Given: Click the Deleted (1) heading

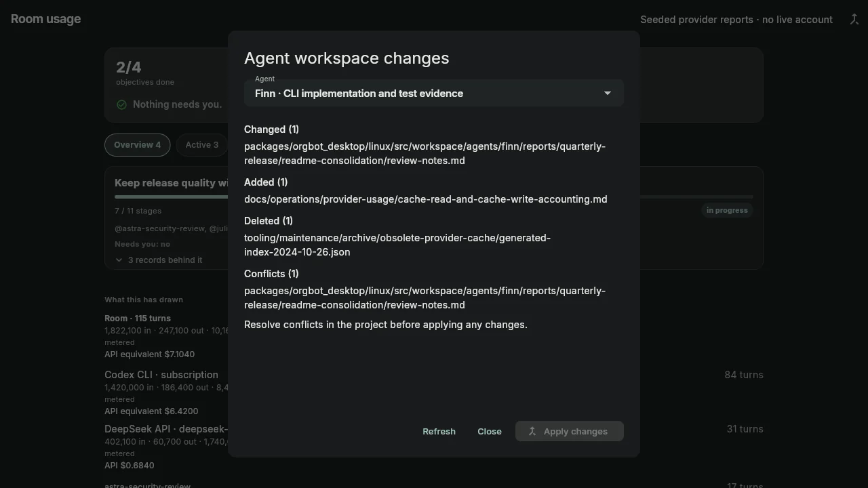Looking at the screenshot, I should pos(269,221).
